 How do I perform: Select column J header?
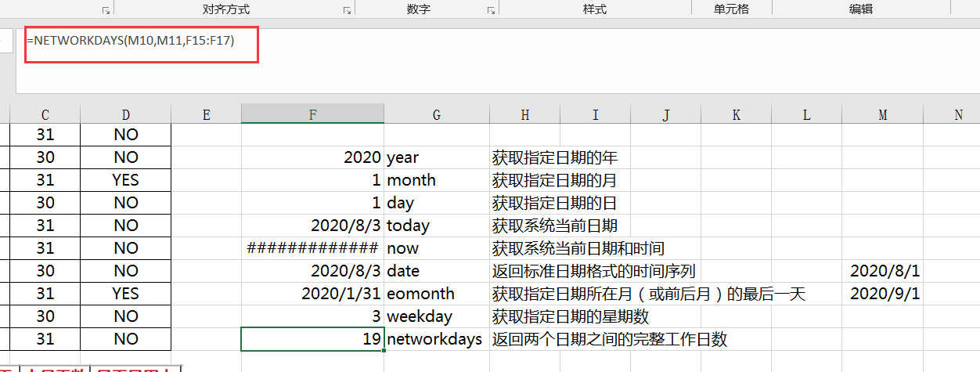tap(665, 114)
